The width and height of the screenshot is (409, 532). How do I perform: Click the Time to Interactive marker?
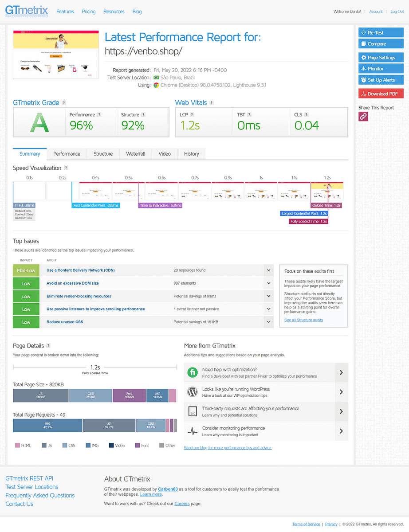coord(161,205)
